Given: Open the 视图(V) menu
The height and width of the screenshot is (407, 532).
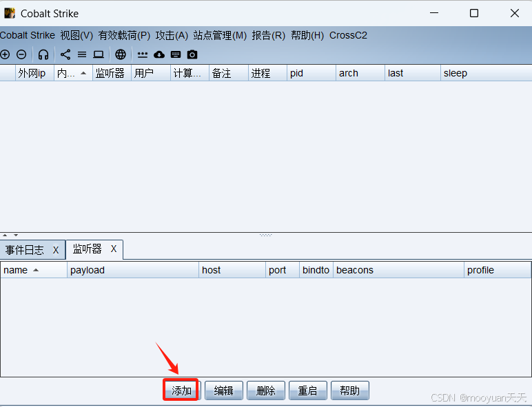Looking at the screenshot, I should pos(76,35).
